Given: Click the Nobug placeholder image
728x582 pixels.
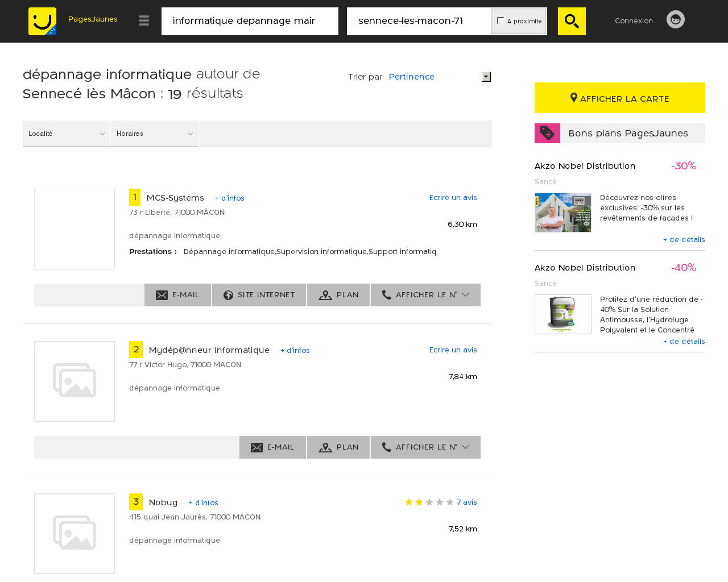Looking at the screenshot, I should click(75, 534).
